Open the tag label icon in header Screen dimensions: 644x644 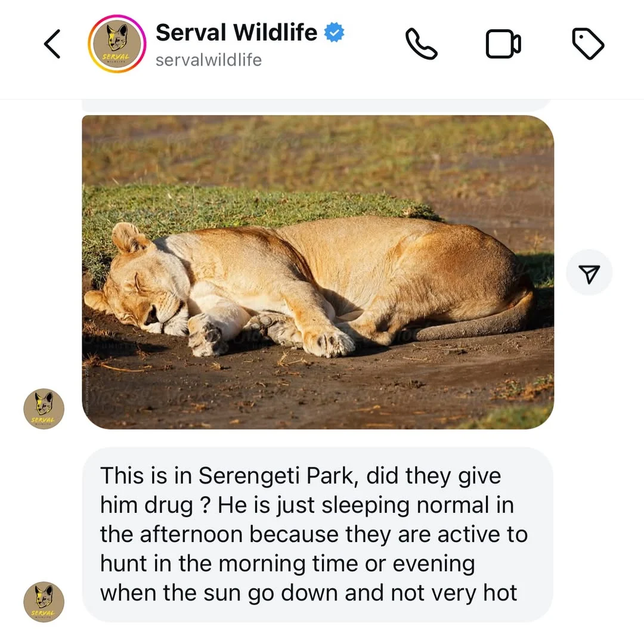[x=588, y=44]
